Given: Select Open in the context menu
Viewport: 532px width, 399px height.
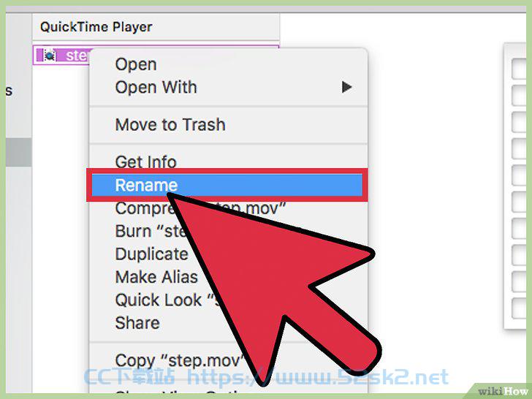Looking at the screenshot, I should [136, 64].
